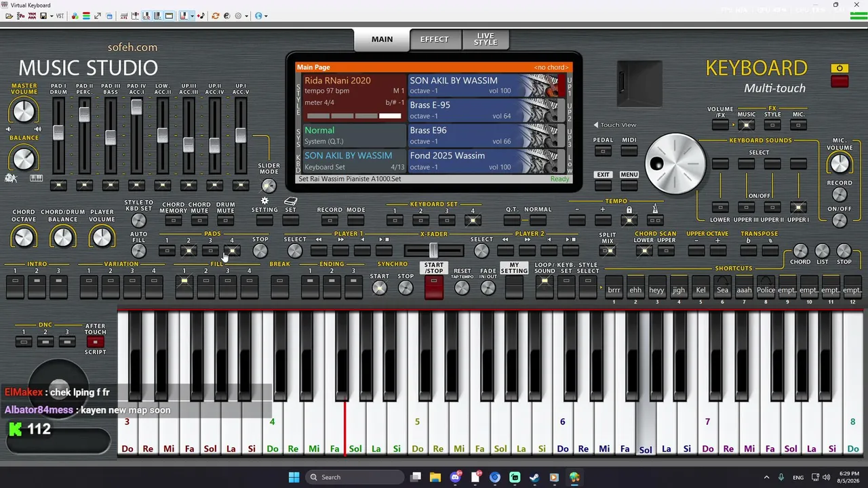
Task: Toggle the After Touch button
Action: [95, 342]
